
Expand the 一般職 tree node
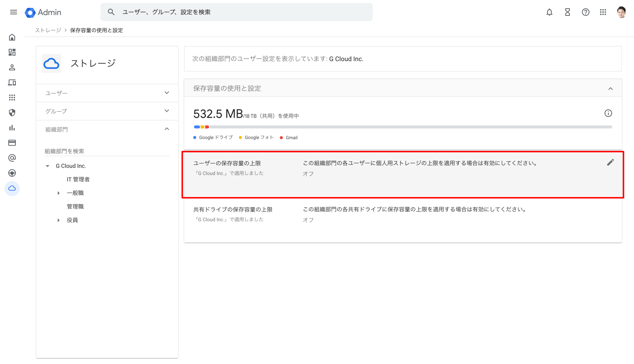click(58, 193)
